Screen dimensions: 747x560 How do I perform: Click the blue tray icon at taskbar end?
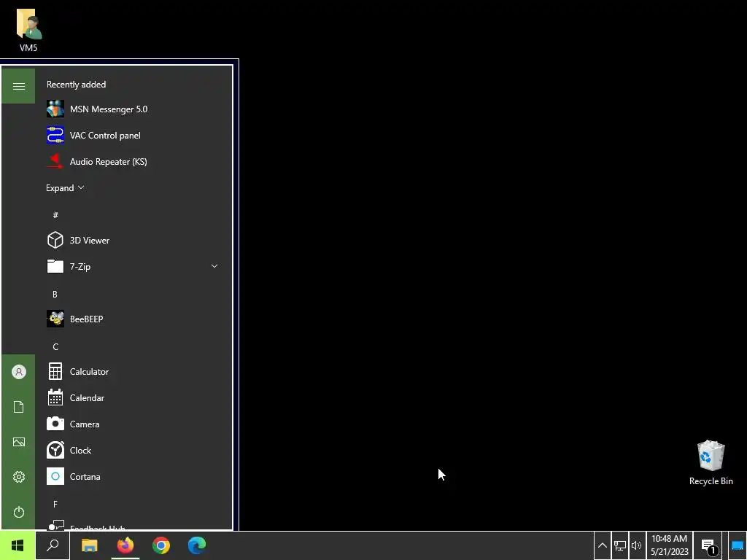coord(738,545)
